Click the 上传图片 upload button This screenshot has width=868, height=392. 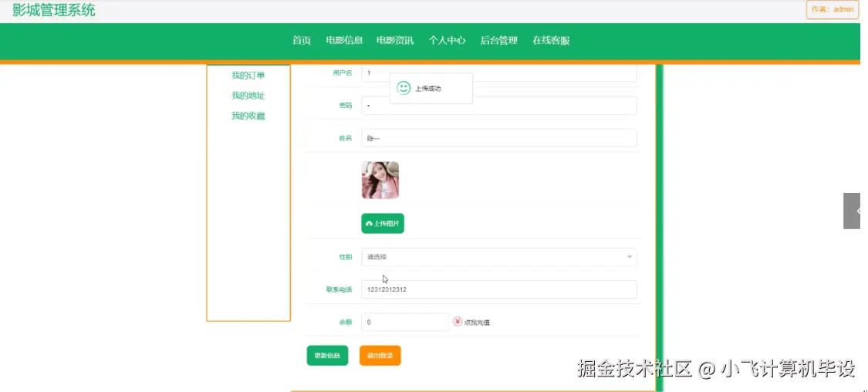(x=383, y=224)
